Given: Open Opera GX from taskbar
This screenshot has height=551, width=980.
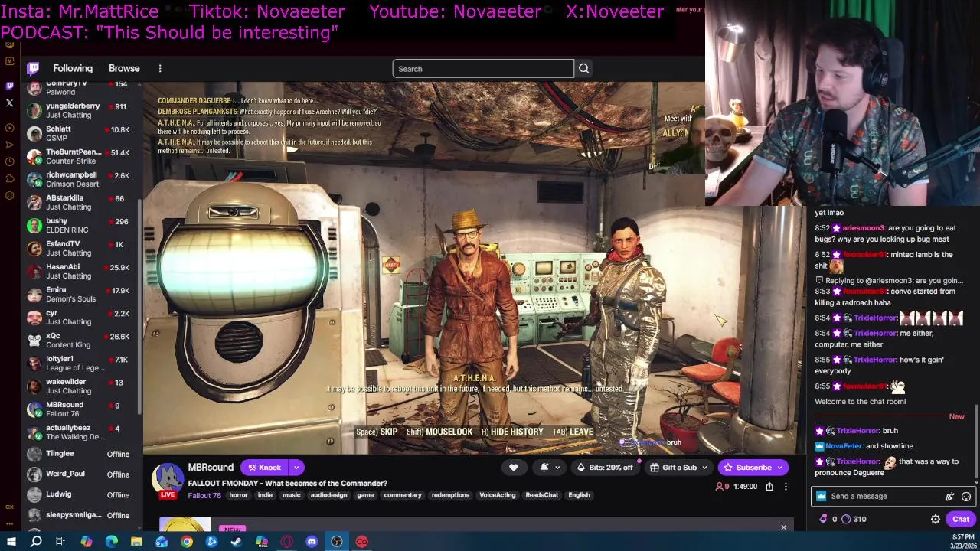Looking at the screenshot, I should [x=286, y=542].
